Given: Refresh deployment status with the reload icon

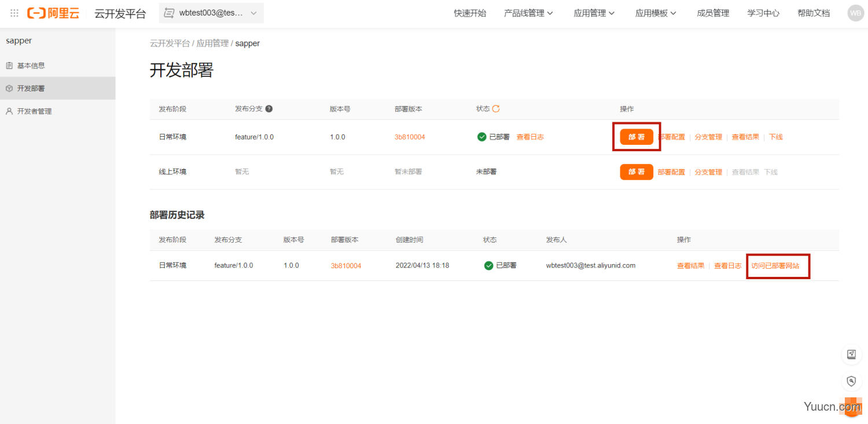Looking at the screenshot, I should click(x=496, y=109).
